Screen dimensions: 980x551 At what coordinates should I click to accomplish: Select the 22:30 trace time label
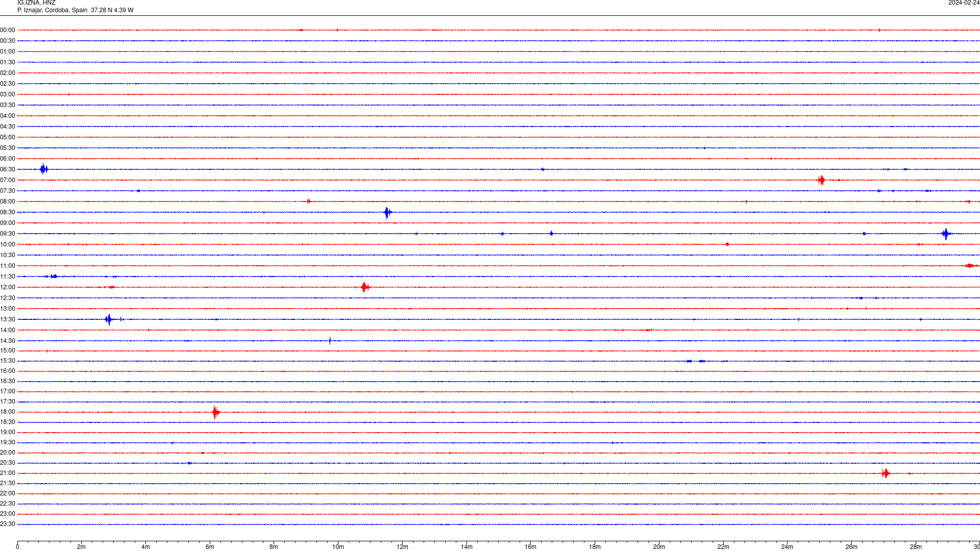[8, 504]
